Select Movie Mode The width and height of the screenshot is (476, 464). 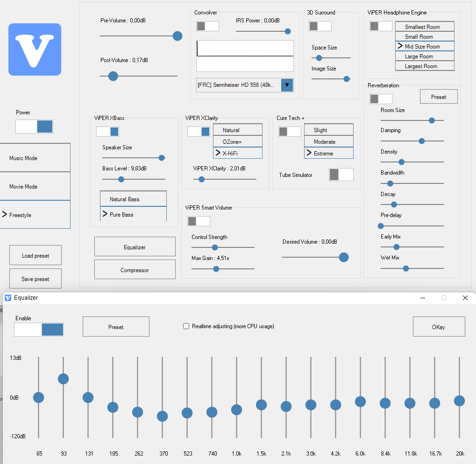(x=35, y=187)
